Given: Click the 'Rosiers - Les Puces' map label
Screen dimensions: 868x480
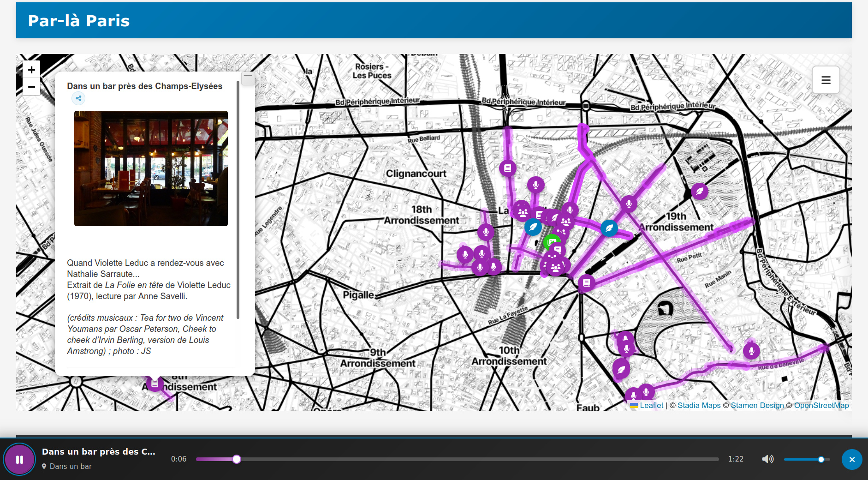Looking at the screenshot, I should pyautogui.click(x=372, y=71).
